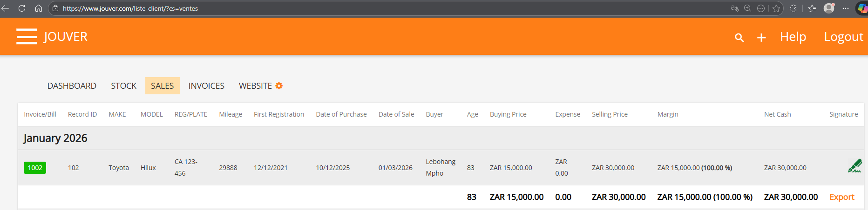Click the Logout link
The height and width of the screenshot is (210, 868).
843,37
